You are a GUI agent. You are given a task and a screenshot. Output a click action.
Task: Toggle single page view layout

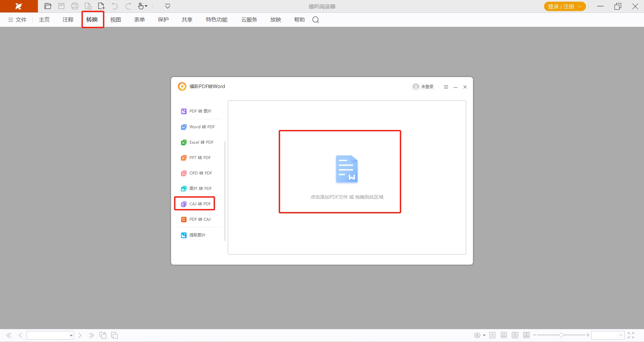pos(492,335)
